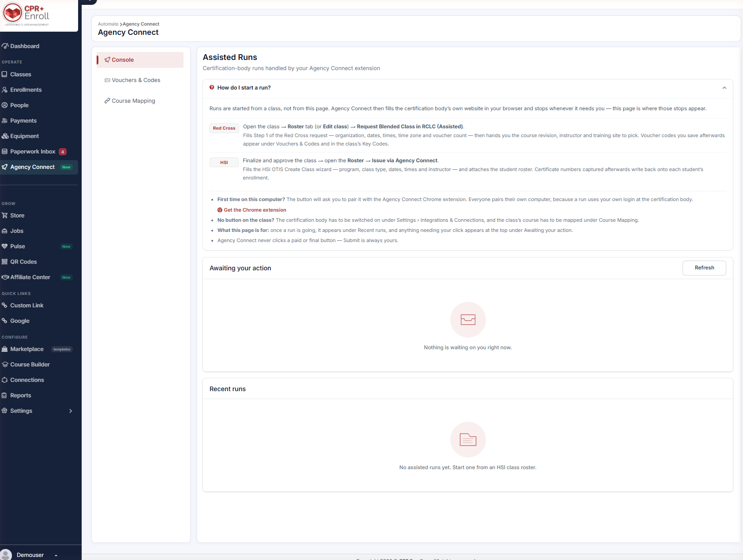Select the Console tab
This screenshot has height=560, width=743.
pyautogui.click(x=140, y=60)
